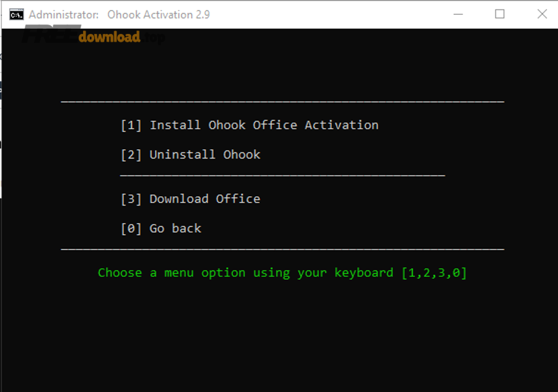Viewport: 558px width, 392px height.
Task: Maximize the Ohook Activation window
Action: click(500, 14)
